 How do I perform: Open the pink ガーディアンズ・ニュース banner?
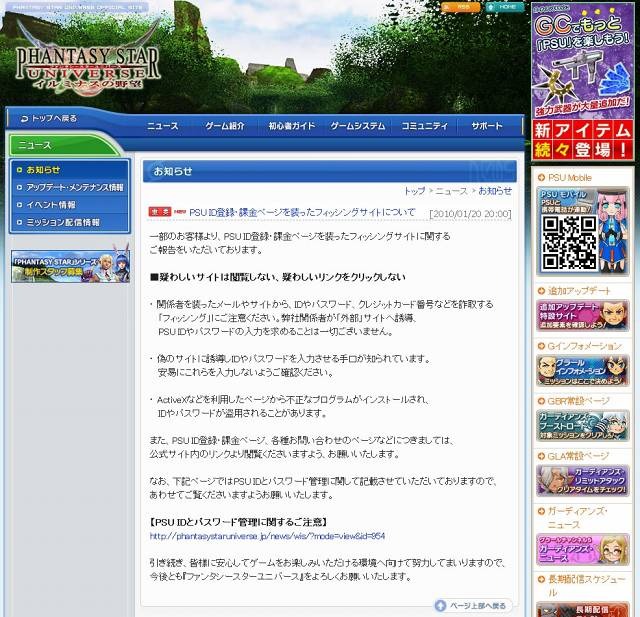point(582,549)
